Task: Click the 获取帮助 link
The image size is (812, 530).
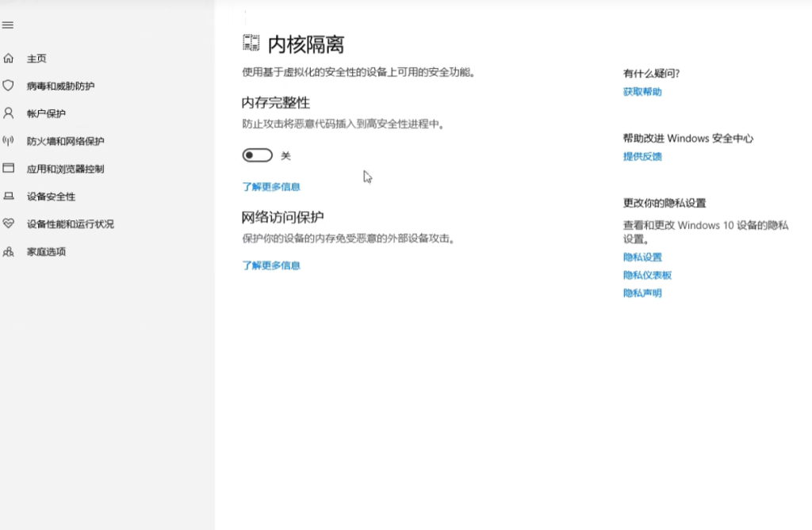Action: click(642, 92)
